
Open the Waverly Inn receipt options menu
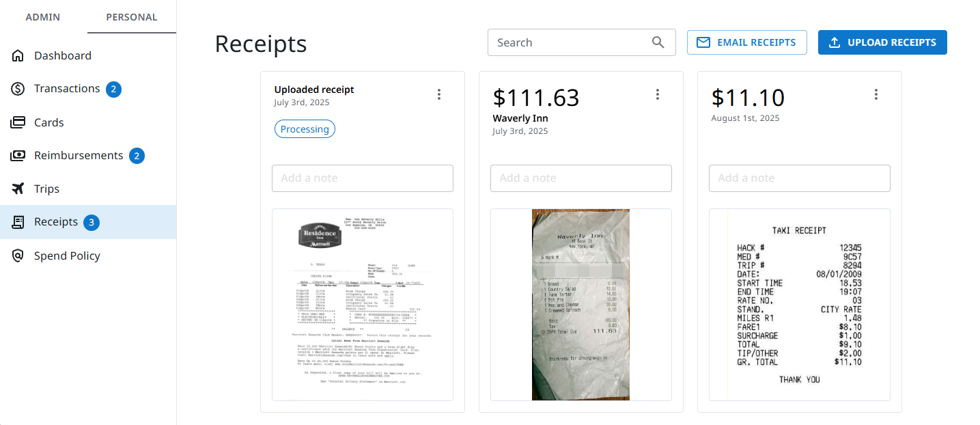coord(658,94)
